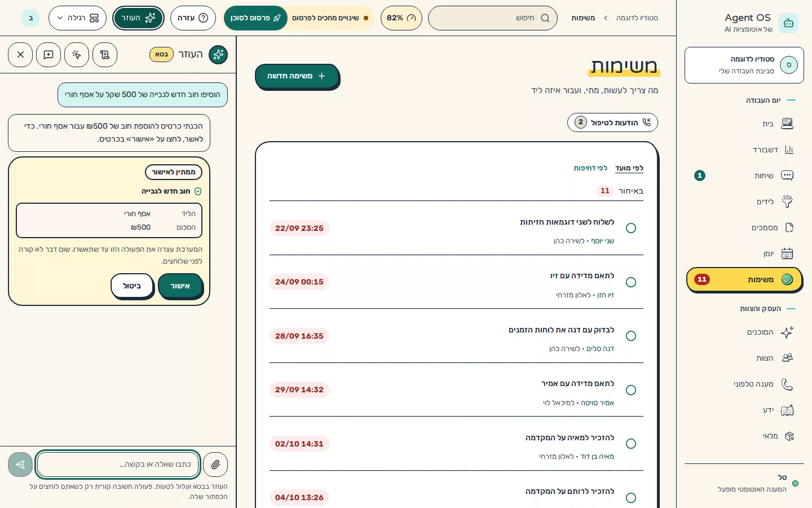Mark להזכיר למאיה על המקדמה as done
The height and width of the screenshot is (508, 812).
(631, 444)
